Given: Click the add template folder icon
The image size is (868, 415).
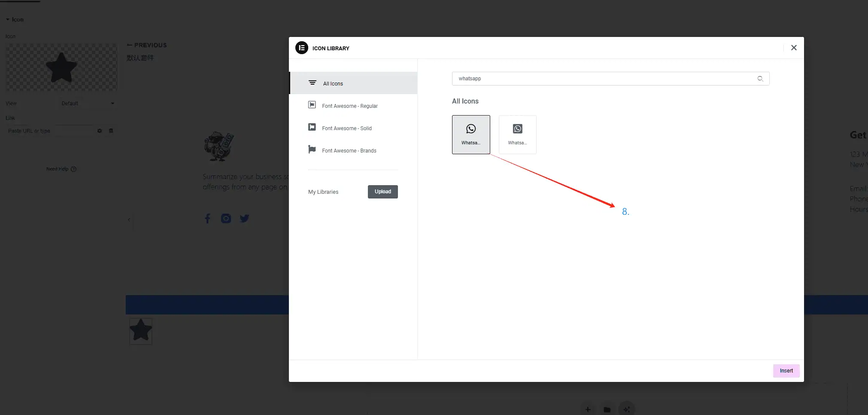Looking at the screenshot, I should click(x=607, y=409).
